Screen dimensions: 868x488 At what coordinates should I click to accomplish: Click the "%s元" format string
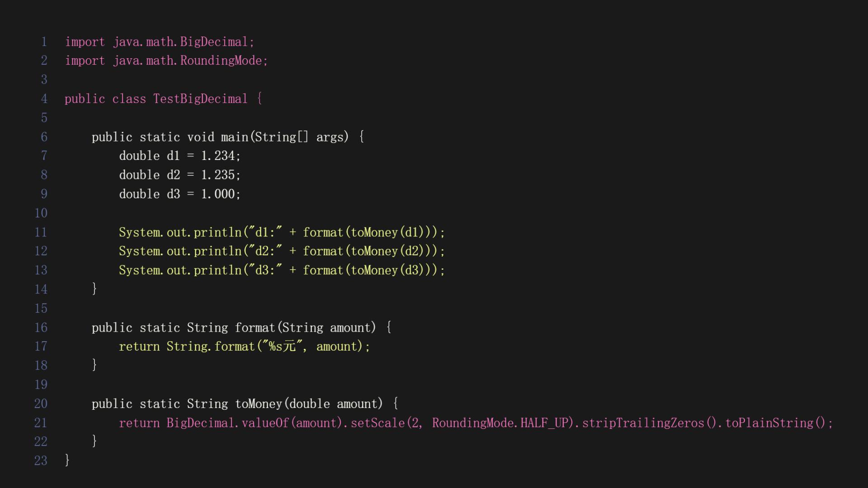(283, 347)
